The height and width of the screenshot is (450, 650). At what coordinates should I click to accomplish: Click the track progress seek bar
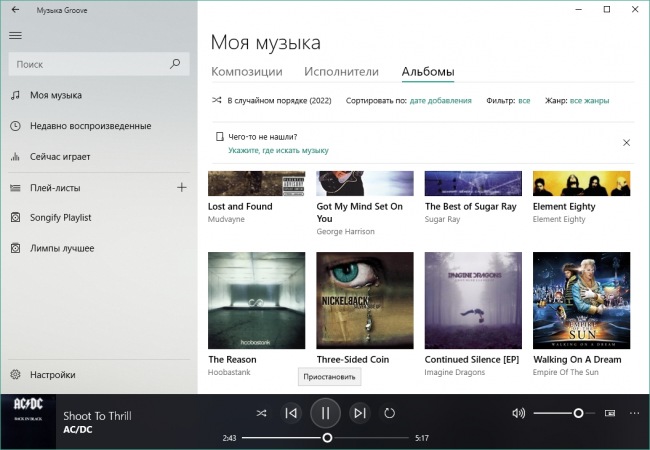coord(325,438)
